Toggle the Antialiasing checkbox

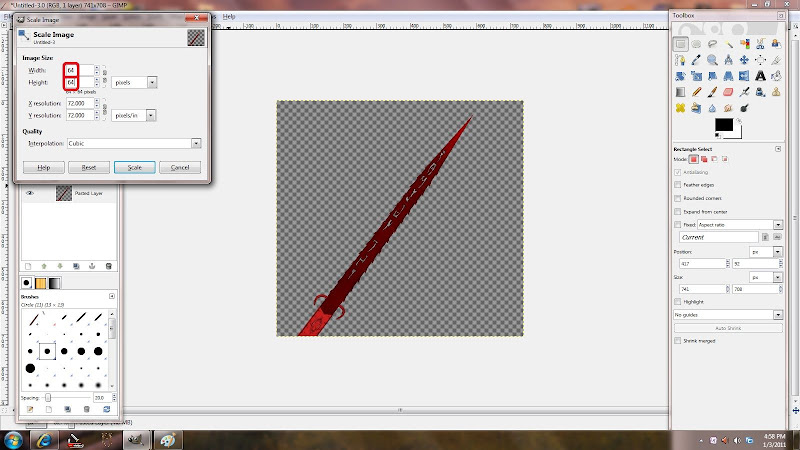pyautogui.click(x=678, y=172)
